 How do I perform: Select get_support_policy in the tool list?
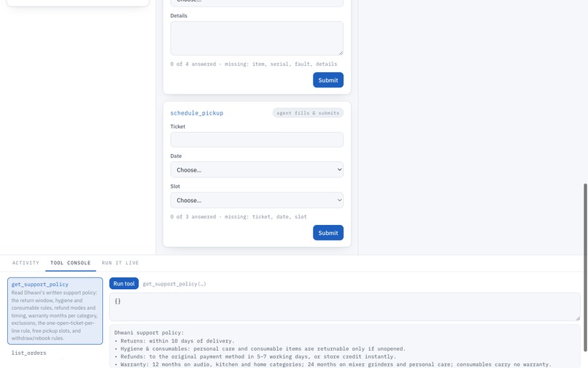(x=55, y=311)
